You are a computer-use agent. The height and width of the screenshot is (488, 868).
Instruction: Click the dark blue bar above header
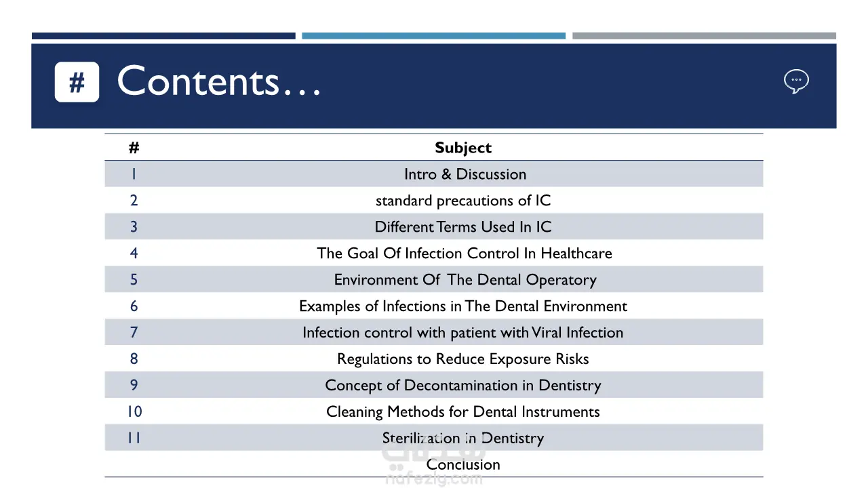pos(163,36)
